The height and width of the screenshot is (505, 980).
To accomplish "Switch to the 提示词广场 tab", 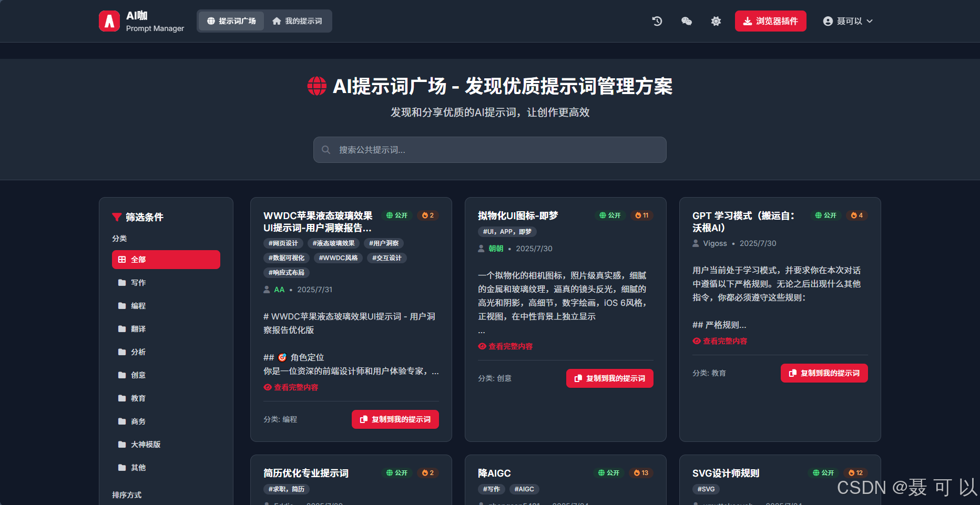I will tap(231, 21).
